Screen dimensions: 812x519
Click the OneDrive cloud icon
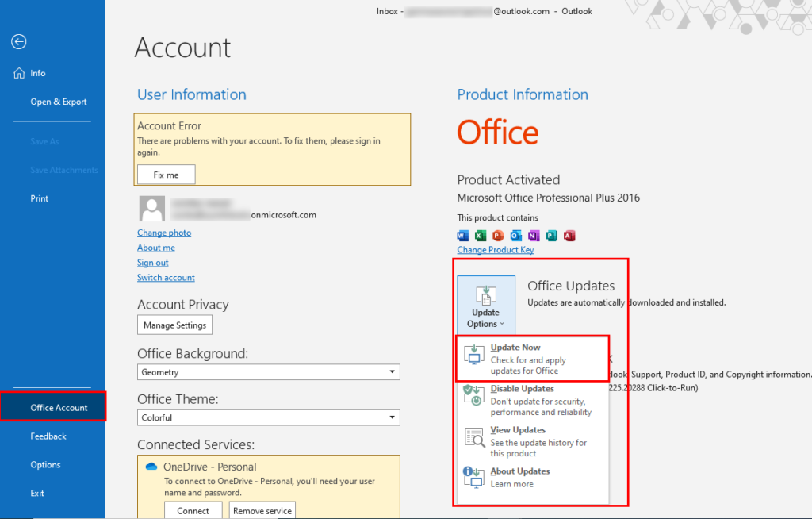point(151,467)
